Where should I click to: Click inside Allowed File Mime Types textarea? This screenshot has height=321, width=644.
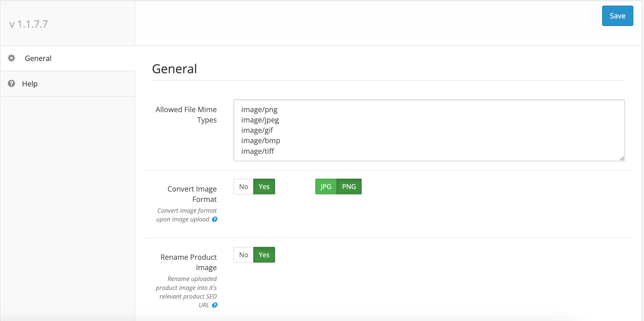tap(429, 130)
